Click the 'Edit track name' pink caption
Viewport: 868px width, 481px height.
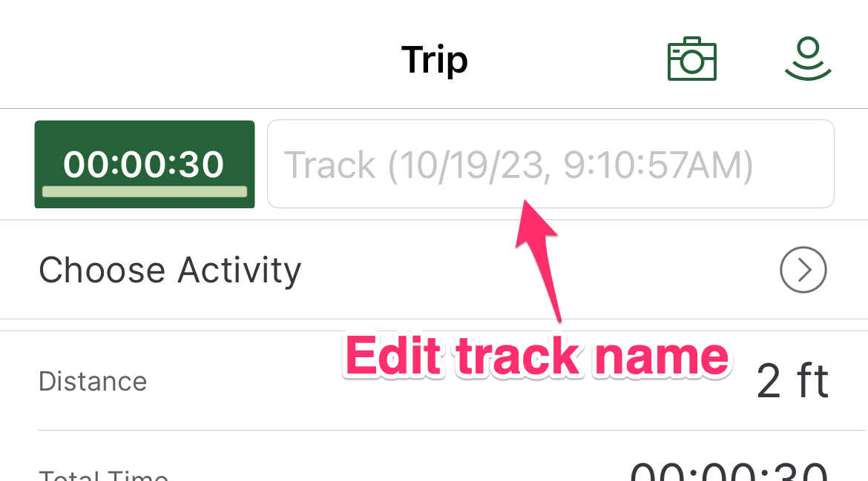[537, 356]
